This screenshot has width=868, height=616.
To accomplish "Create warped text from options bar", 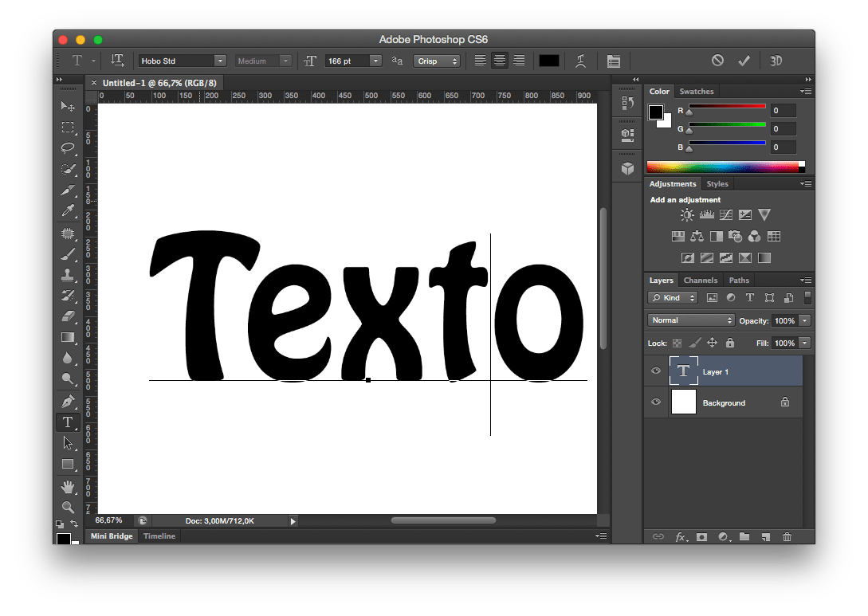I will (x=581, y=61).
